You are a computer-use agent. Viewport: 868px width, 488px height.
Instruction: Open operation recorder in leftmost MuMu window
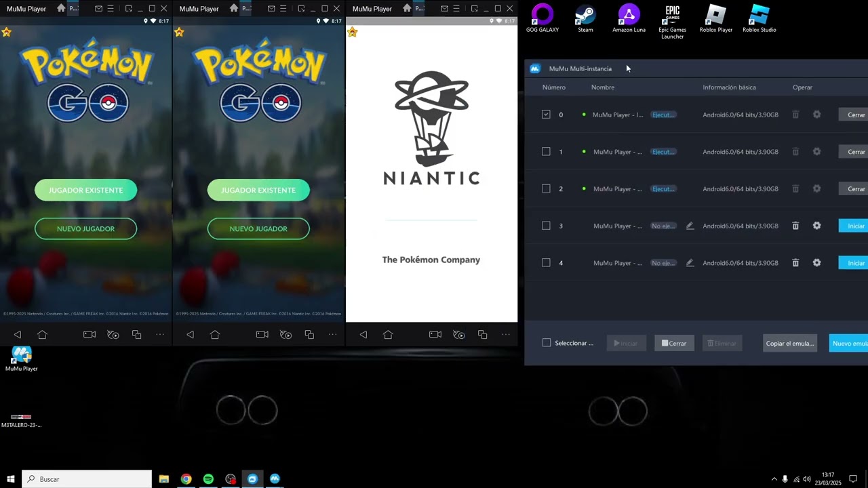pyautogui.click(x=113, y=335)
